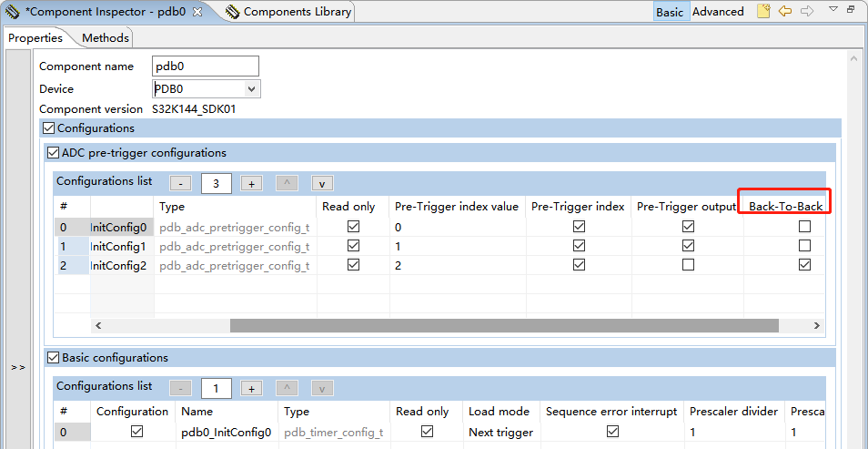Toggle Sequence error interrupt checkbox
This screenshot has height=449, width=868.
(x=612, y=431)
